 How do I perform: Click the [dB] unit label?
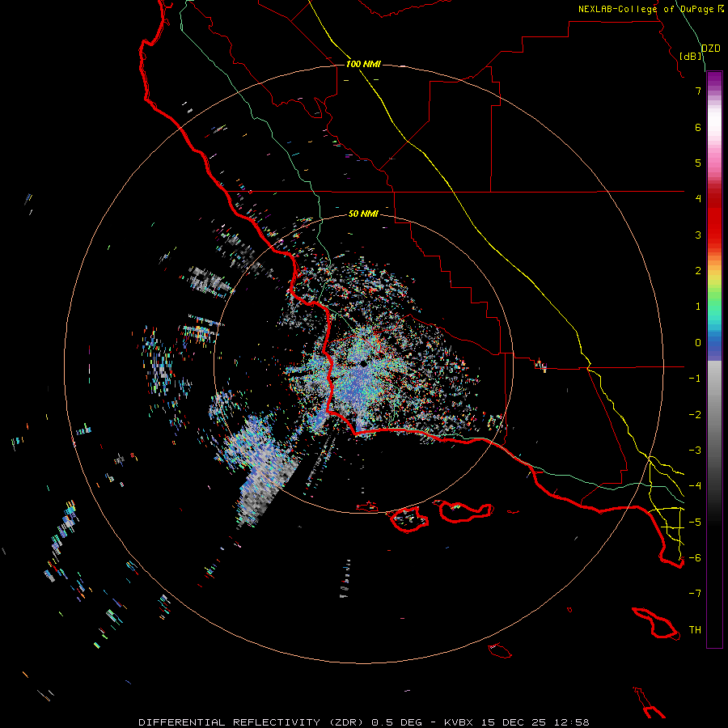(x=691, y=56)
